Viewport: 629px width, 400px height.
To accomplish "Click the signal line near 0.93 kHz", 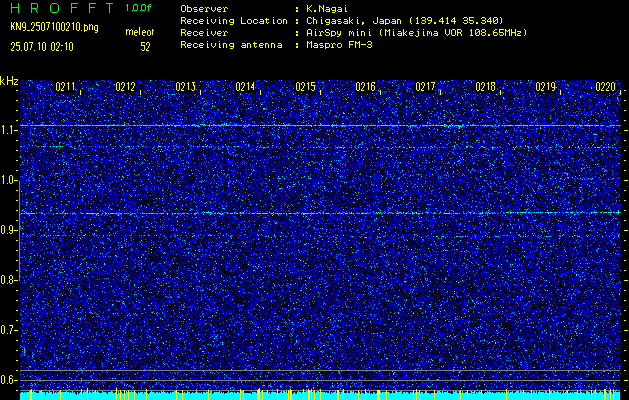I will pos(320,213).
